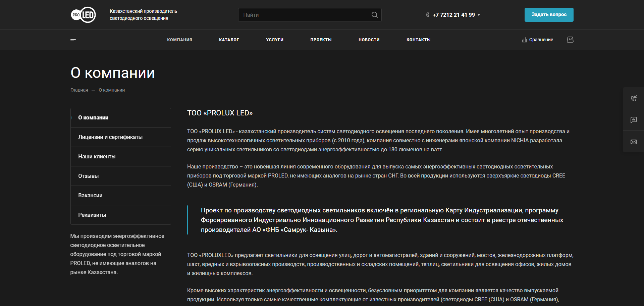Click the Сравнение link
Viewport: 644px width, 306px height.
click(541, 40)
